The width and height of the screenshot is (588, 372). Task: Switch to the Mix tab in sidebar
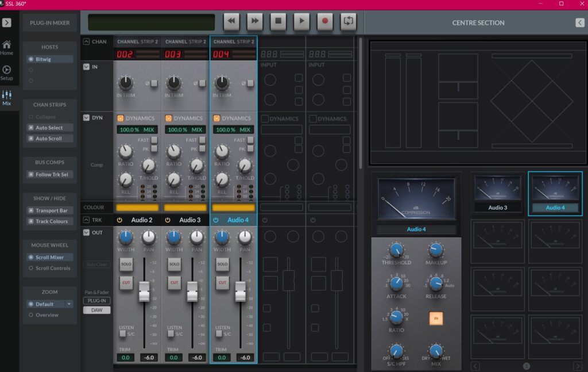click(7, 97)
